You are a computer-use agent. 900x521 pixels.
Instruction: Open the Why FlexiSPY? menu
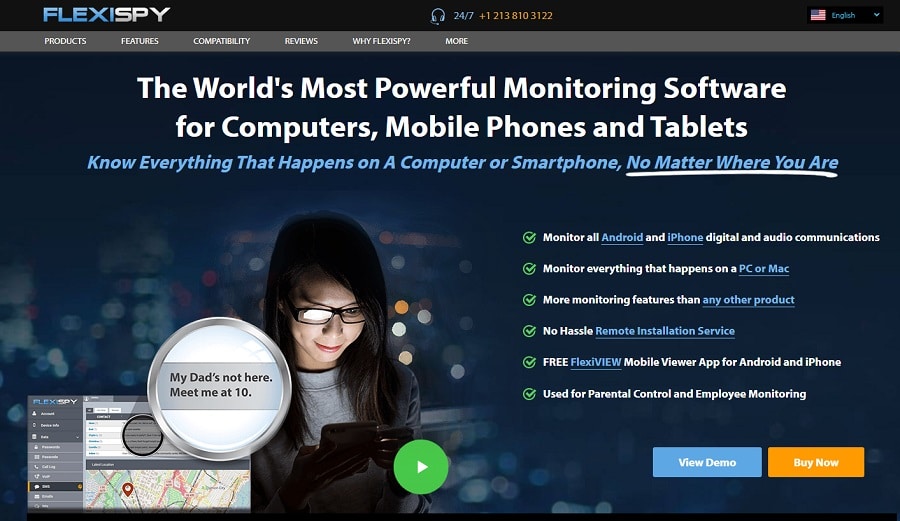(382, 41)
